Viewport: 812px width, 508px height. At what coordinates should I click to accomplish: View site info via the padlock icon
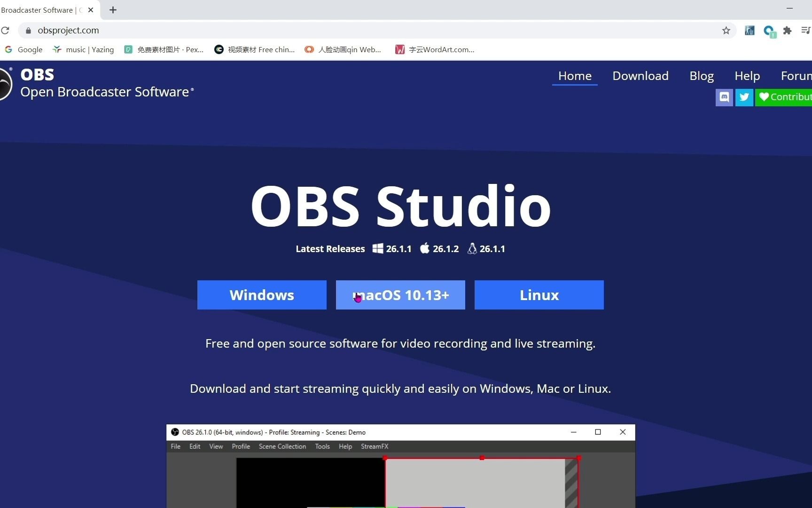28,30
